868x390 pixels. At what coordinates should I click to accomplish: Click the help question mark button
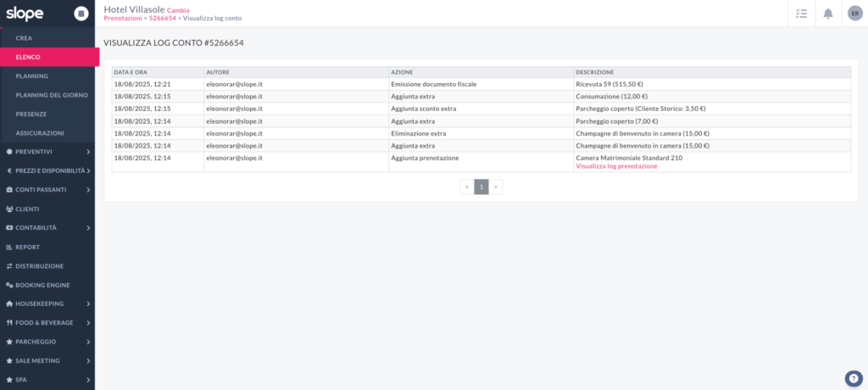(x=854, y=378)
